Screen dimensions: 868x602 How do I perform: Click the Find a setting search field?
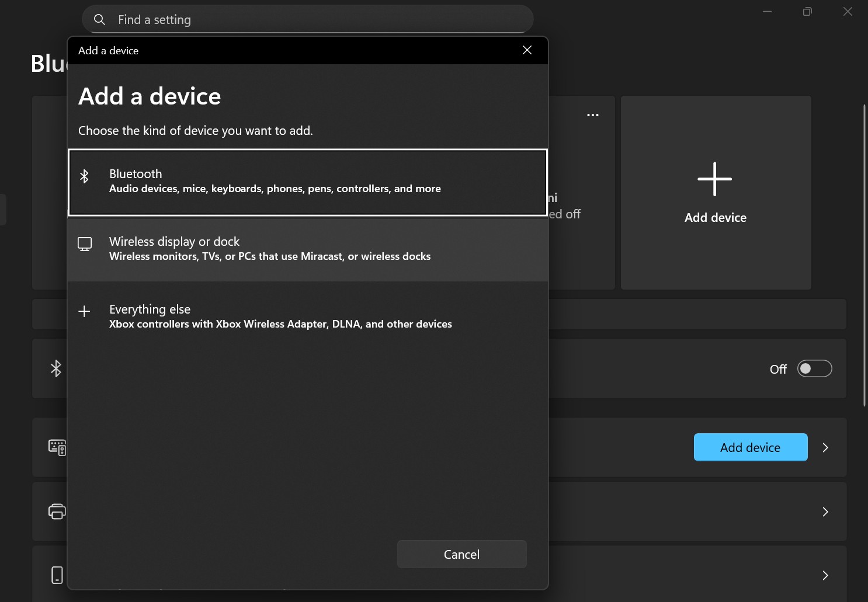point(308,19)
